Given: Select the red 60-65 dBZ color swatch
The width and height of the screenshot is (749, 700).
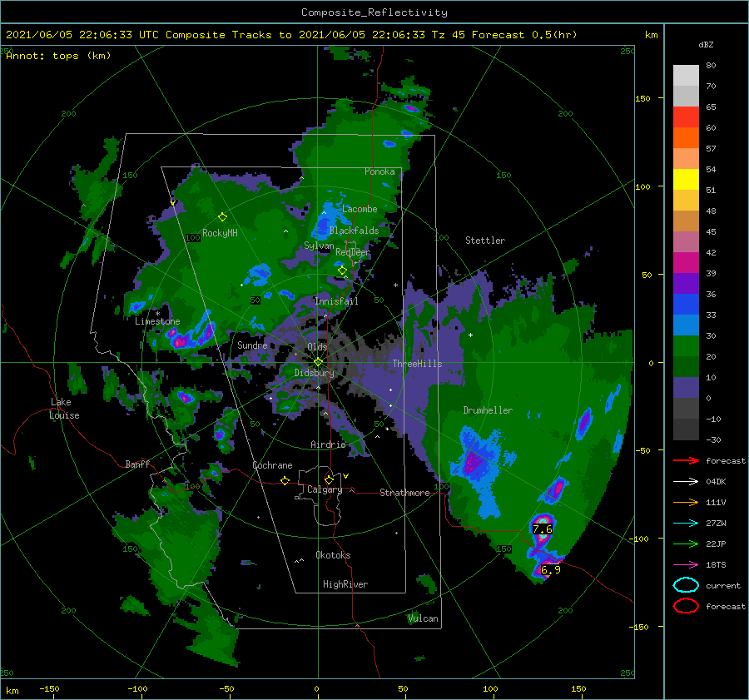Looking at the screenshot, I should pyautogui.click(x=686, y=117).
